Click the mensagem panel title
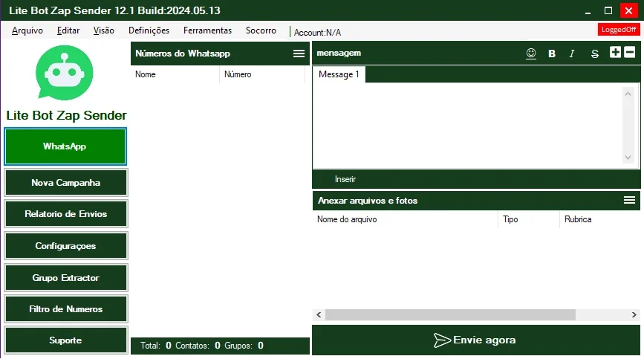This screenshot has width=644, height=359. (339, 53)
